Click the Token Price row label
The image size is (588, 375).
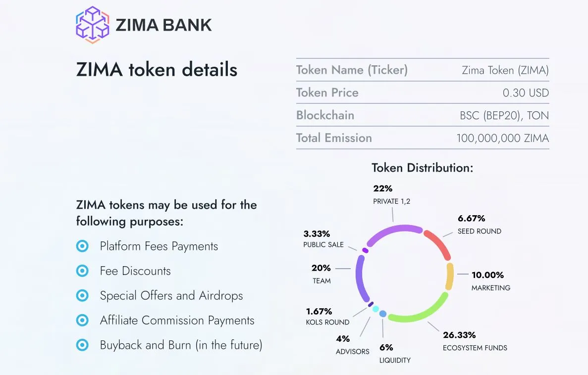327,93
